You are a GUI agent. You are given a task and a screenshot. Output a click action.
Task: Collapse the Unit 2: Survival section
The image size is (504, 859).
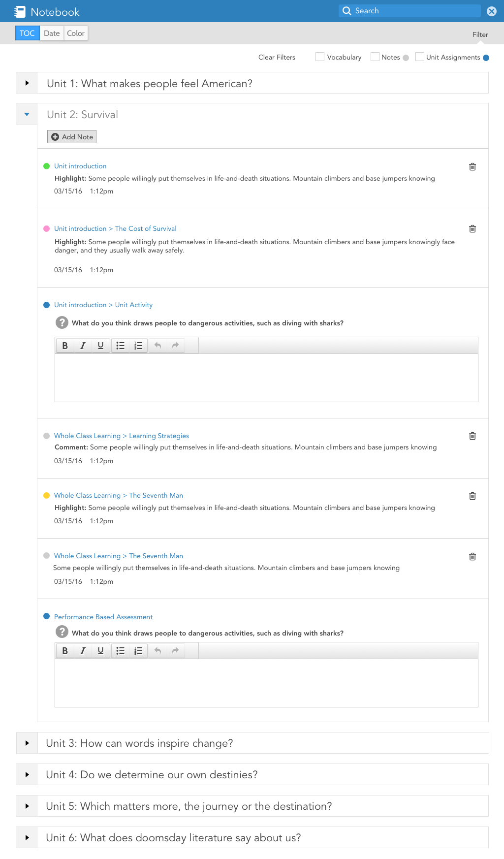point(27,114)
